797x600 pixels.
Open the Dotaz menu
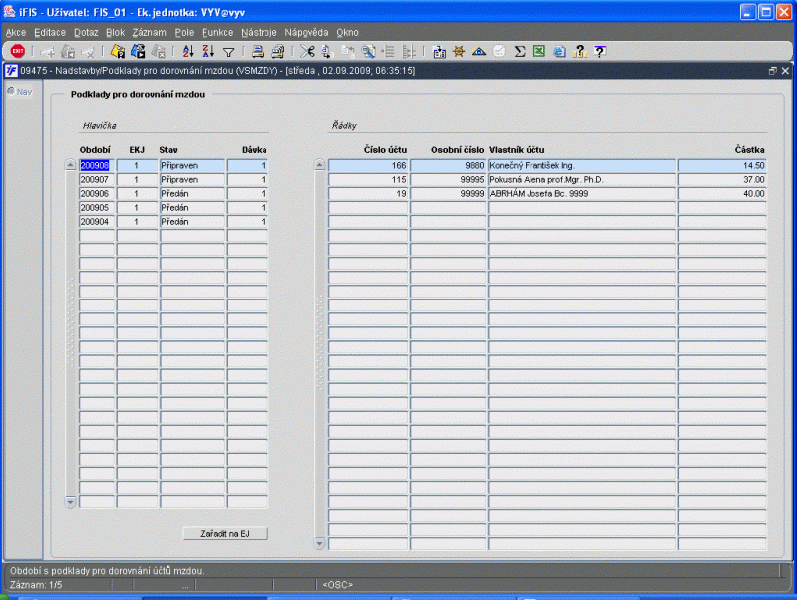click(86, 33)
